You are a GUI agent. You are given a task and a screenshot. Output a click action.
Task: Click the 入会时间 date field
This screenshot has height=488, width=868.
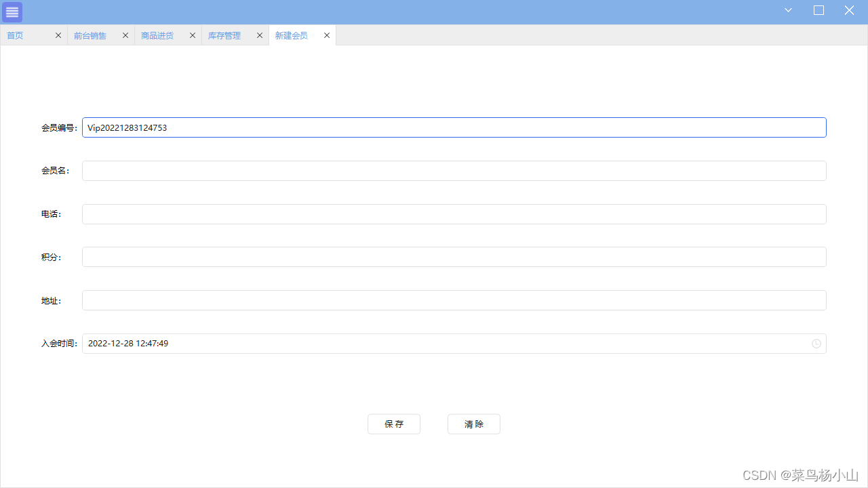[454, 344]
